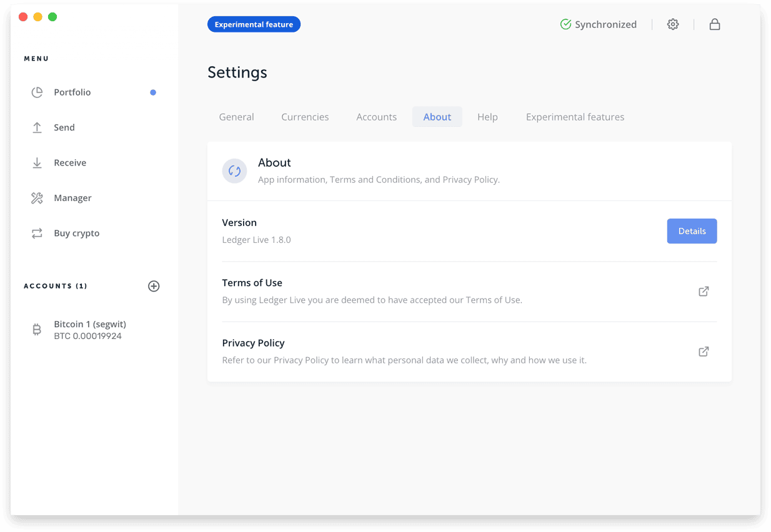Click the Synchronized status label
Screen dimensions: 771x532
605,24
